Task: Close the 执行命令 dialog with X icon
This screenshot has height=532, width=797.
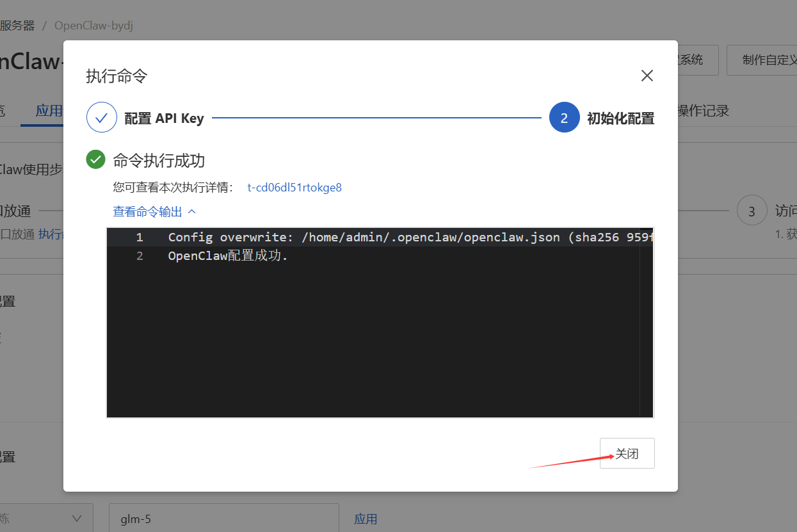Action: tap(647, 76)
